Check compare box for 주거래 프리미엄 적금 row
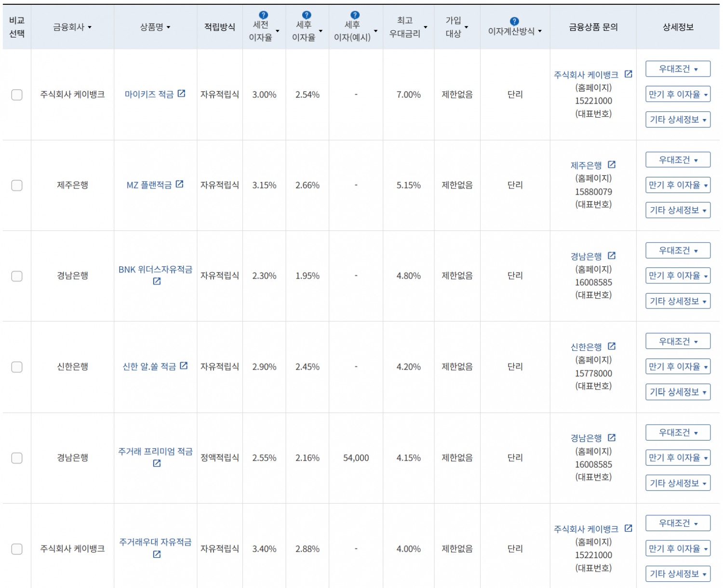The image size is (723, 588). (17, 458)
